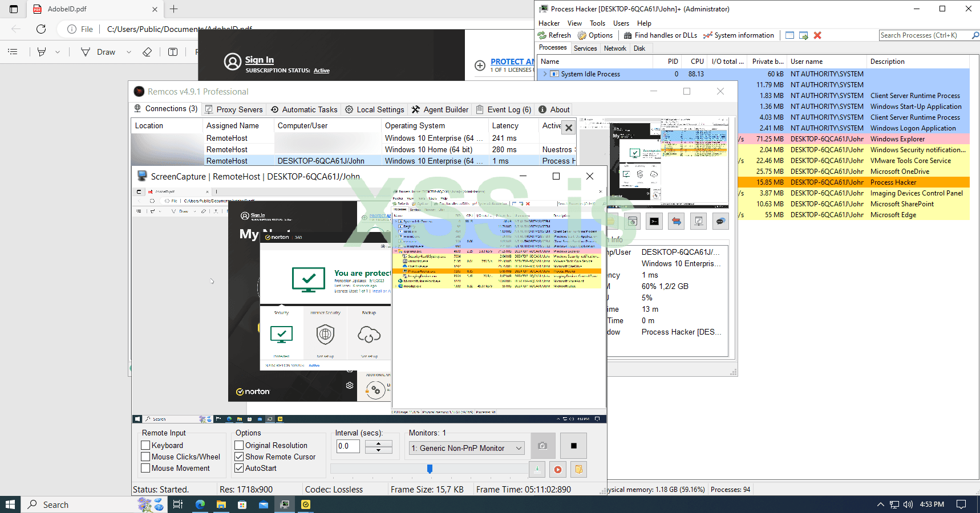Click the stop capture square button
The image size is (980, 513).
pos(574,446)
